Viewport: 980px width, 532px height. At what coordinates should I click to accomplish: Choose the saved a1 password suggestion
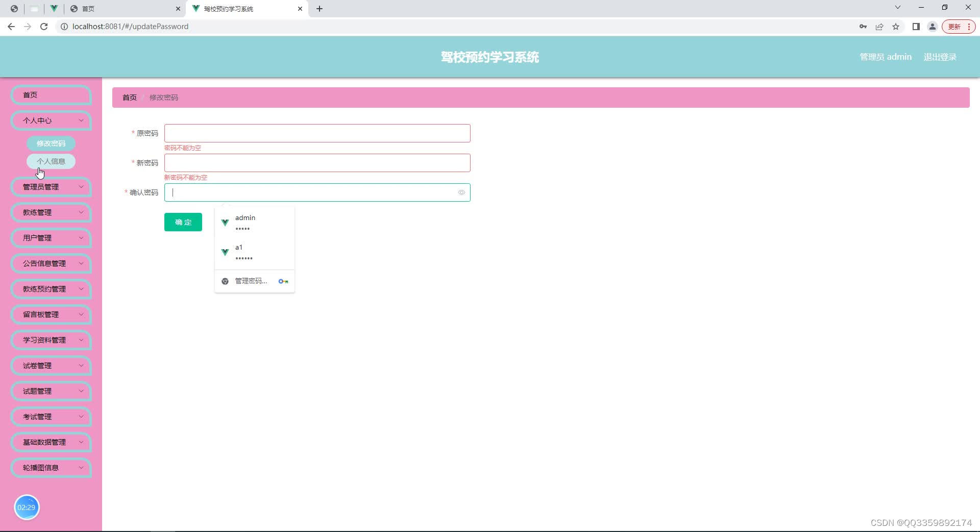tap(255, 252)
